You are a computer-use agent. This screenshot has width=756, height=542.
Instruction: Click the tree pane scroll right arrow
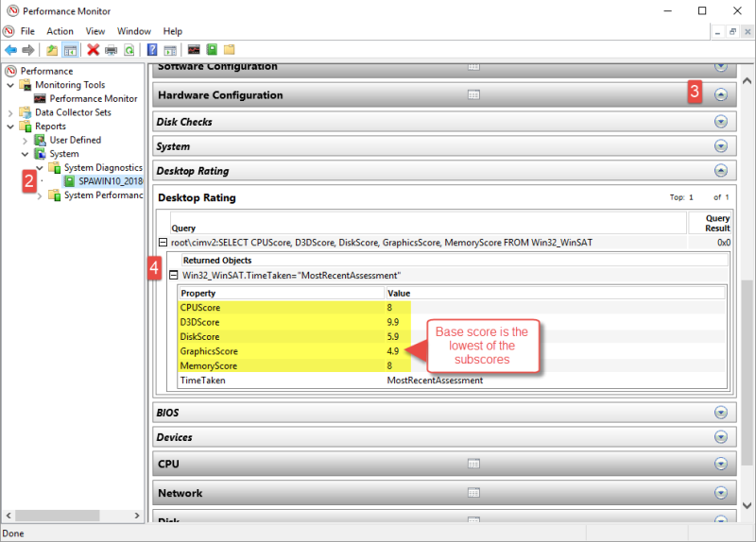(137, 516)
